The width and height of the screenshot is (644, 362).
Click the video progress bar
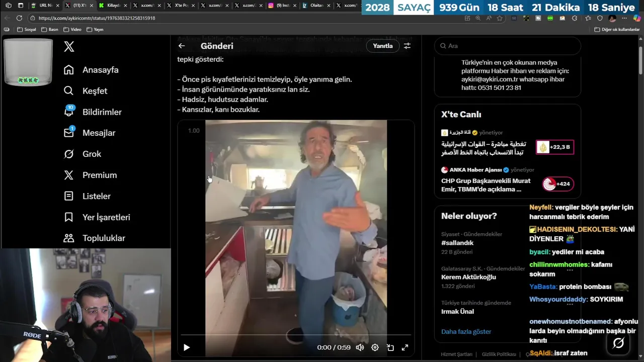click(296, 335)
